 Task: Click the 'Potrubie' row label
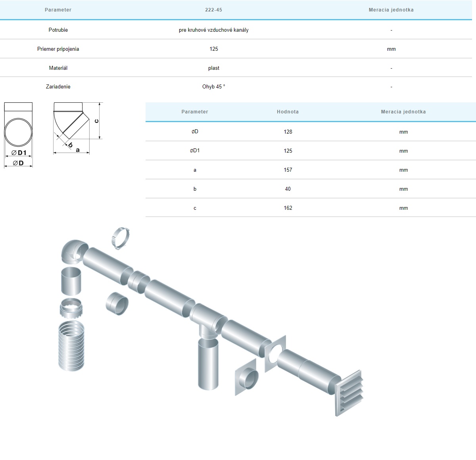[58, 30]
